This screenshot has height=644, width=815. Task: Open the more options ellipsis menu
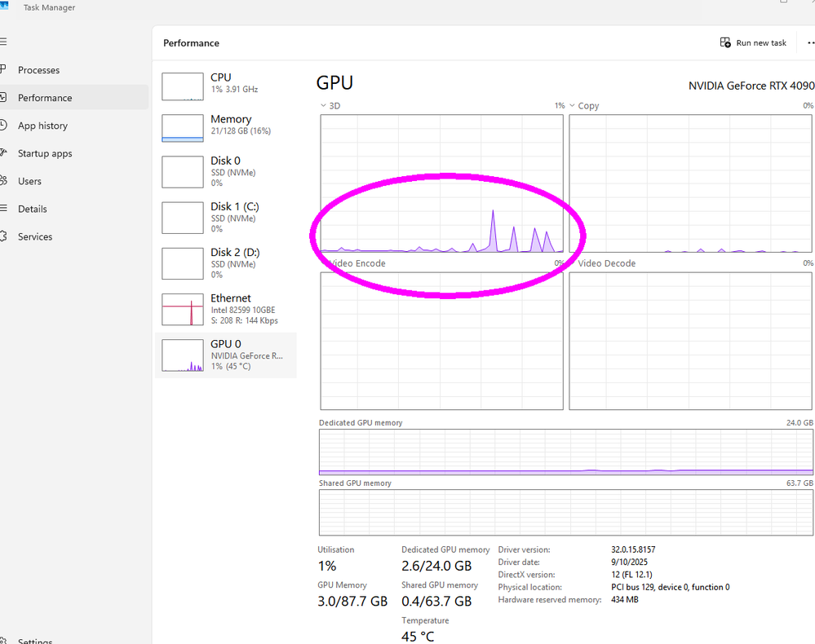[810, 42]
